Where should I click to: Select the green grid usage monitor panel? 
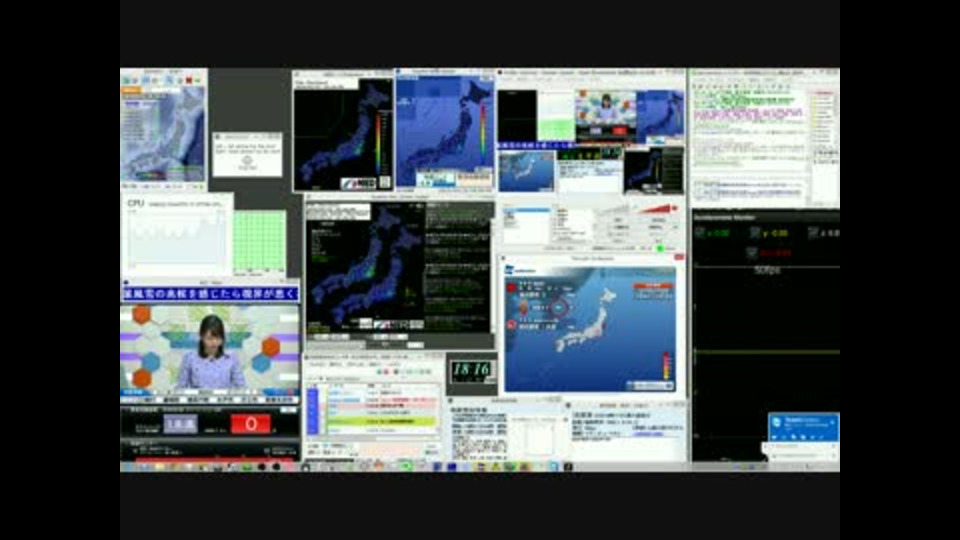(259, 241)
